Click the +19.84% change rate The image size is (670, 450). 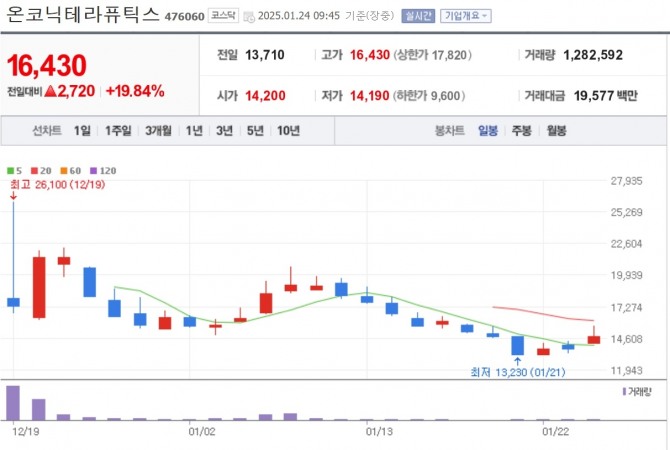[135, 91]
